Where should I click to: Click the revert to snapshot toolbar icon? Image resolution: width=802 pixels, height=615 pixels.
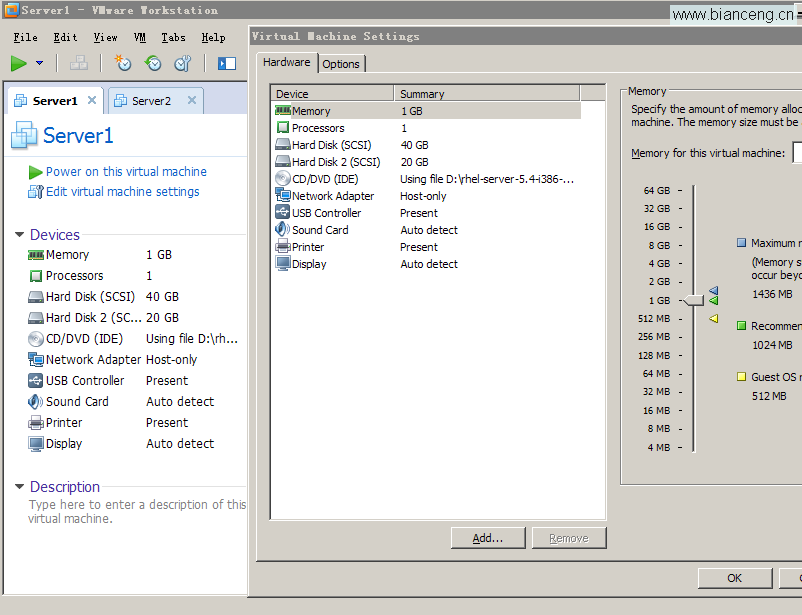[153, 63]
